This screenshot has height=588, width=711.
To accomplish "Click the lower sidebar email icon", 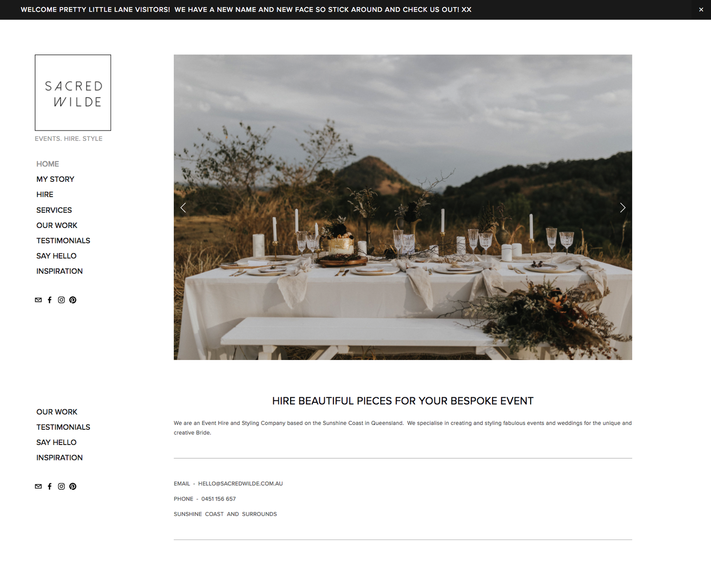I will coord(38,486).
